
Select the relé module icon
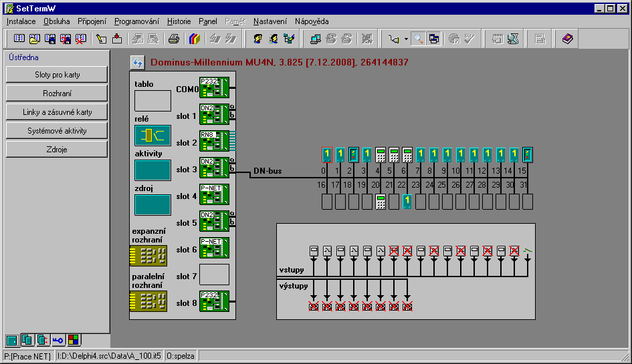coord(152,136)
